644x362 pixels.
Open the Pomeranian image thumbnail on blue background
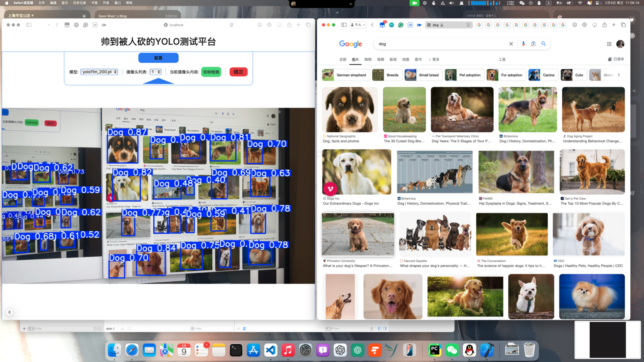(x=592, y=296)
